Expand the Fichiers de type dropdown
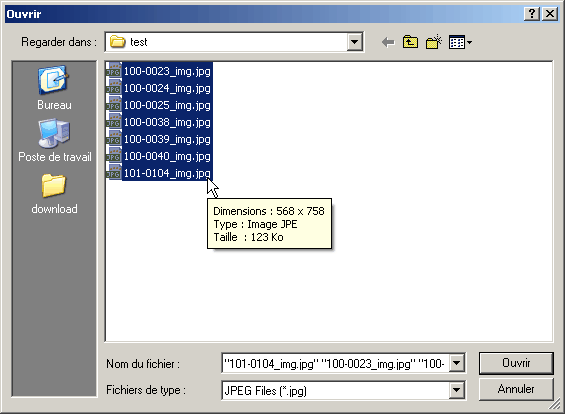The width and height of the screenshot is (565, 414). [457, 390]
